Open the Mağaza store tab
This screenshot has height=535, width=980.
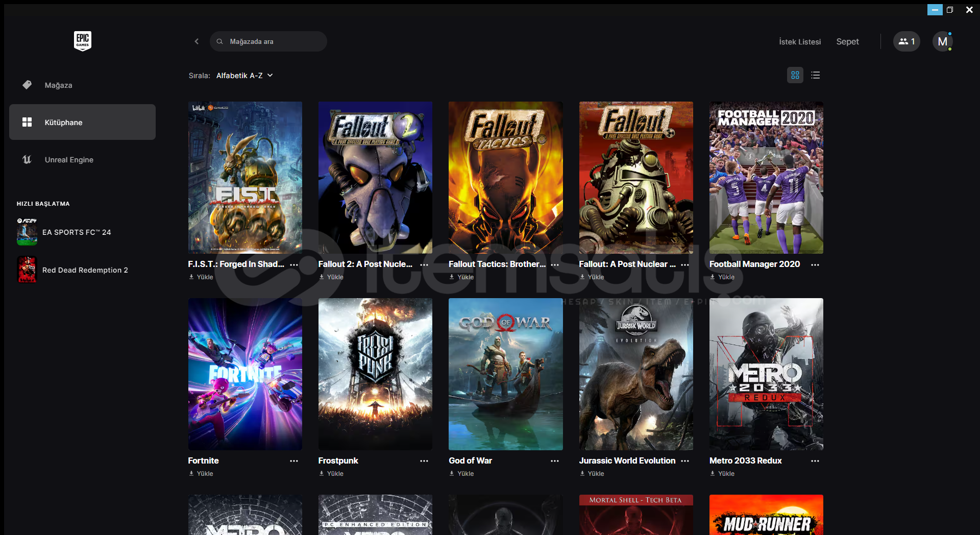coord(82,85)
